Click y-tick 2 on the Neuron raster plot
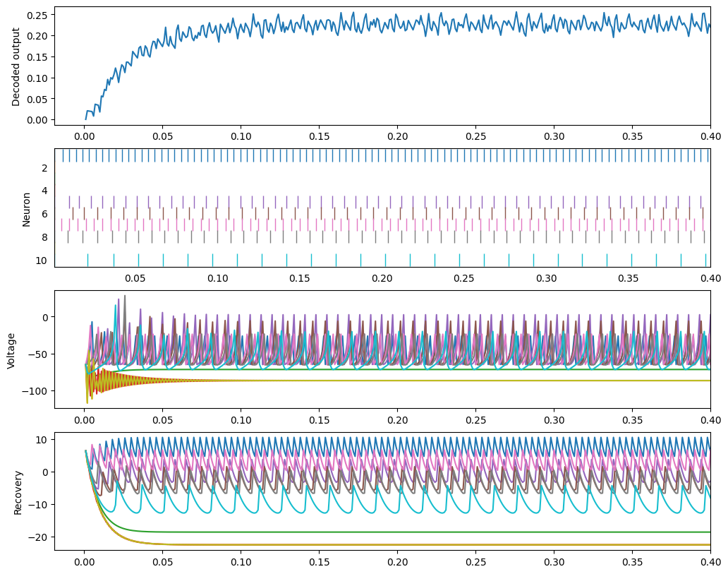The width and height of the screenshot is (728, 574). [x=44, y=168]
